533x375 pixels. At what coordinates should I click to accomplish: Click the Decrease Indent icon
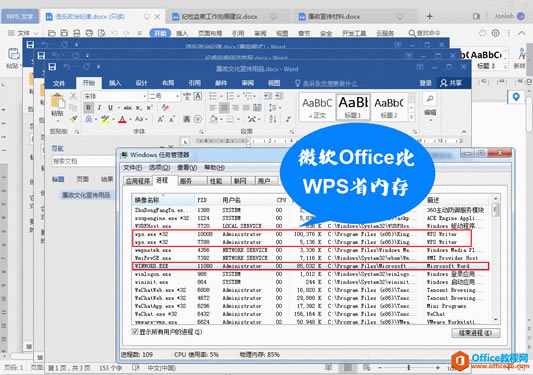[268, 96]
